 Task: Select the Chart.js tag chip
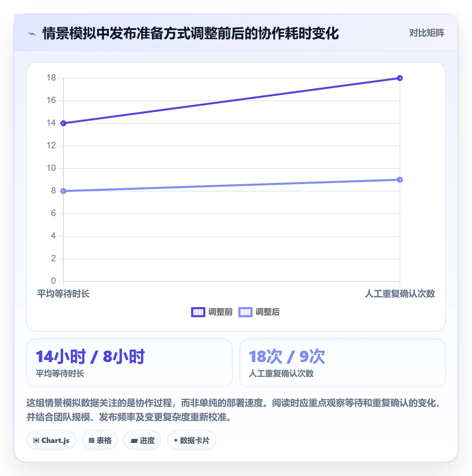pos(51,440)
